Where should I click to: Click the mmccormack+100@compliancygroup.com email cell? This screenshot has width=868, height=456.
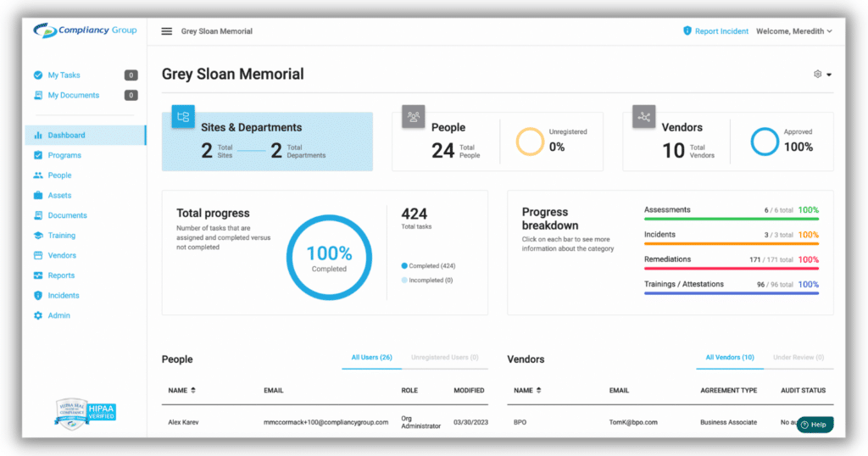click(325, 422)
